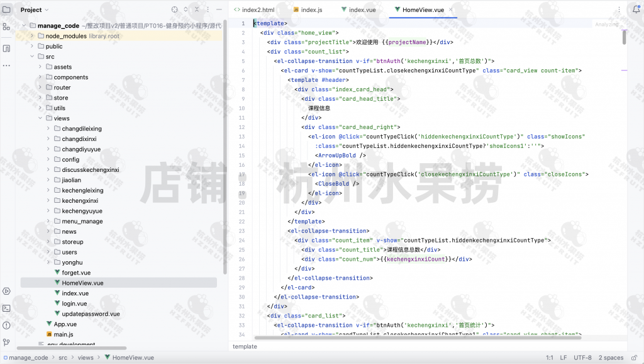Image resolution: width=644 pixels, height=364 pixels.
Task: Open login.vue in the project tree
Action: point(74,304)
